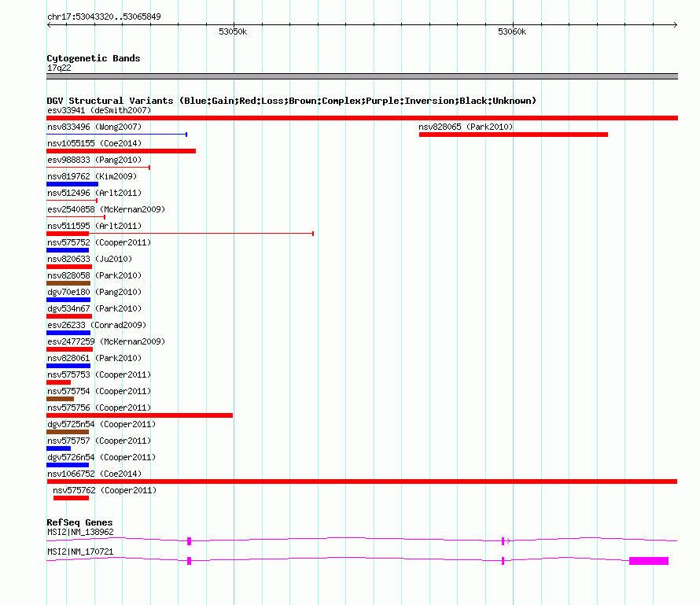700x605 pixels.
Task: Select the nsv575756 (Cooper2011) label
Action: click(99, 408)
